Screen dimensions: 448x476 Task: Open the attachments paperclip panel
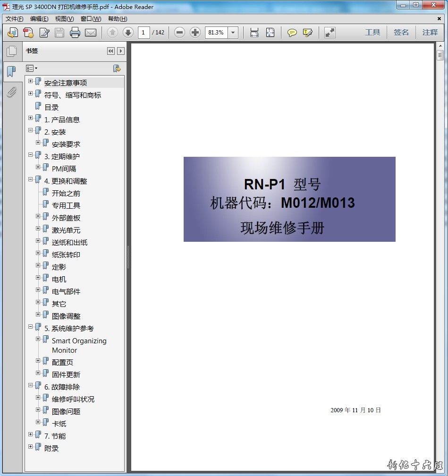click(12, 92)
